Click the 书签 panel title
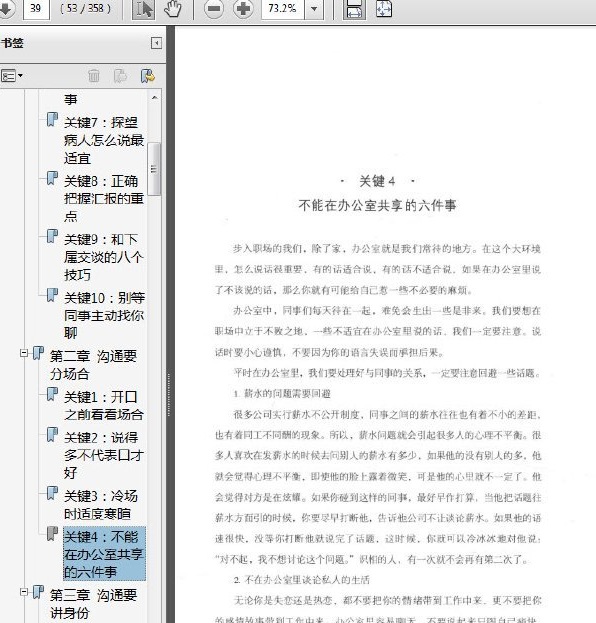Image resolution: width=596 pixels, height=623 pixels. [x=12, y=43]
